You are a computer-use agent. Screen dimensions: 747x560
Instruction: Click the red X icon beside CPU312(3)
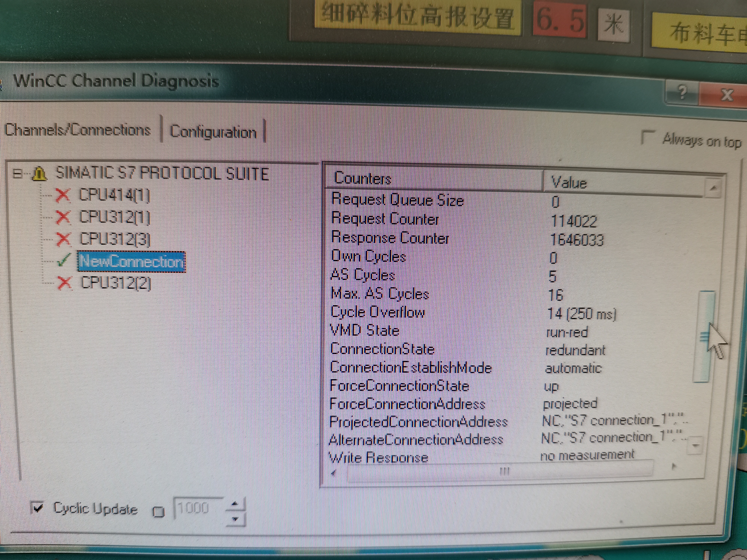pos(63,239)
